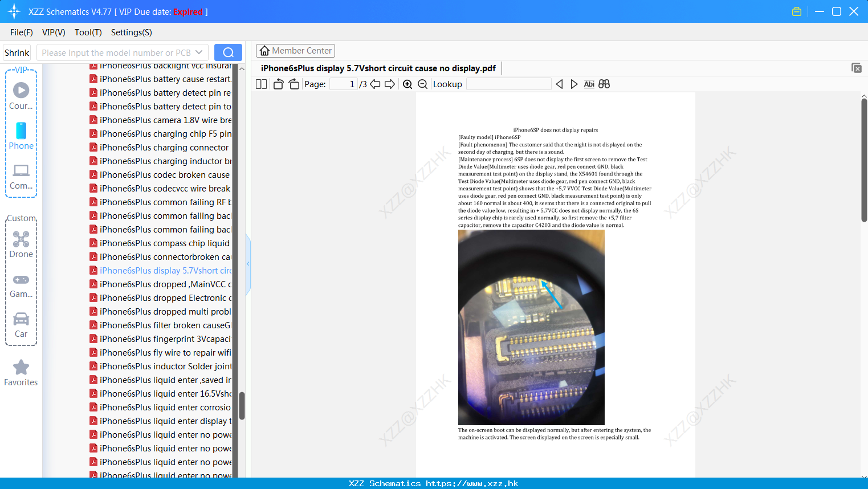This screenshot has height=489, width=868.
Task: Rotate page counterclockwise
Action: pos(278,84)
